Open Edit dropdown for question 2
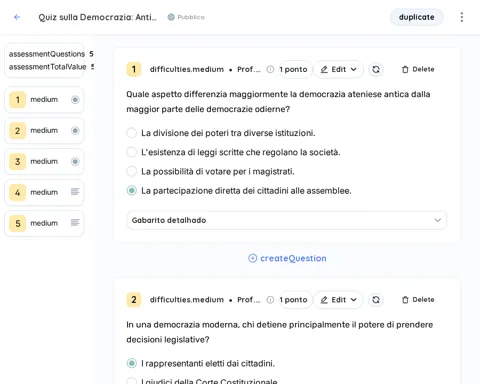 338,300
